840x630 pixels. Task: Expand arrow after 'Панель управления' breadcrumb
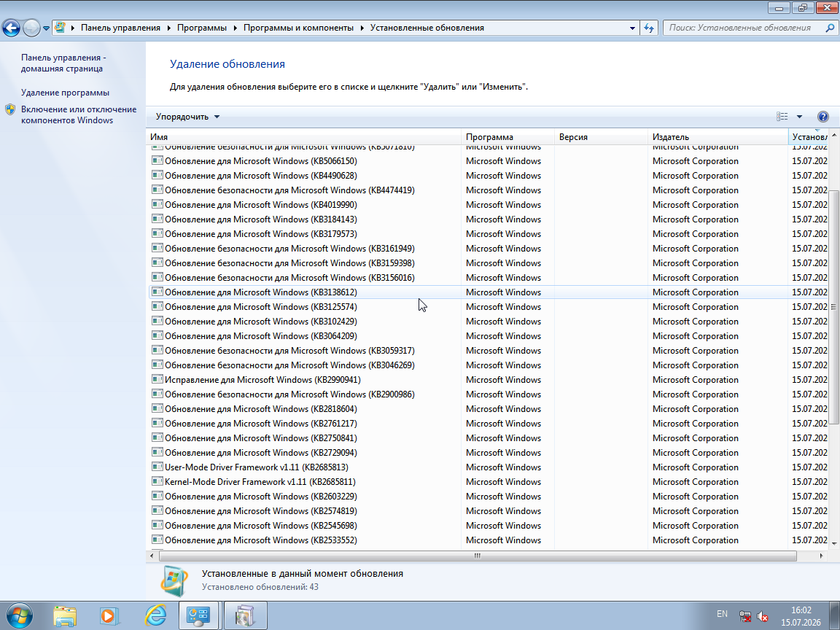coord(168,28)
